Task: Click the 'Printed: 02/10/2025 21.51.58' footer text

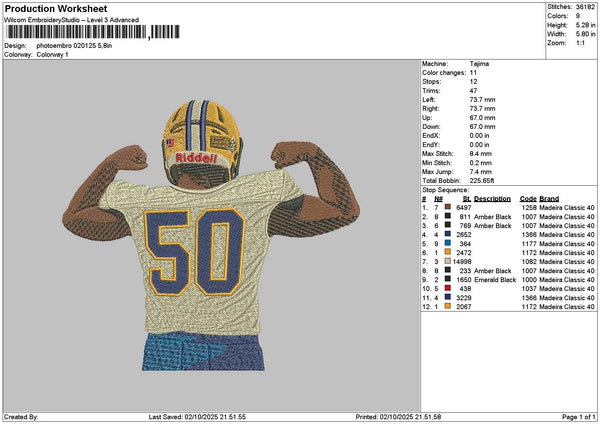Action: tap(398, 417)
